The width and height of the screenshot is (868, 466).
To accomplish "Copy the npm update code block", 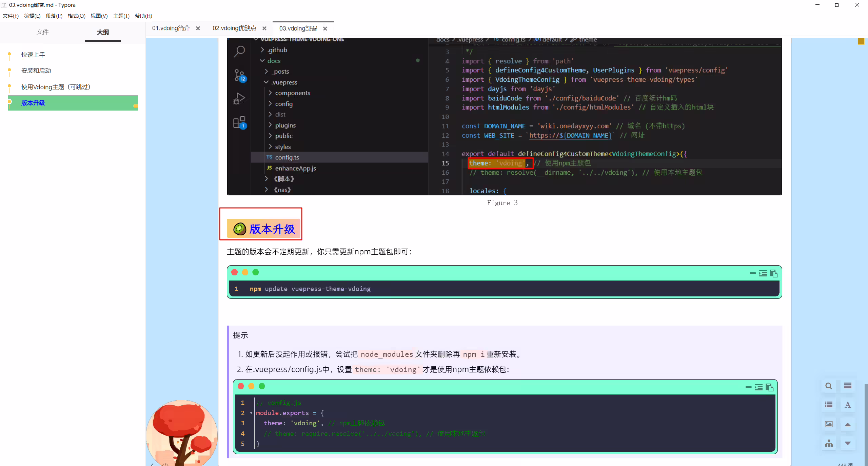I will (774, 273).
